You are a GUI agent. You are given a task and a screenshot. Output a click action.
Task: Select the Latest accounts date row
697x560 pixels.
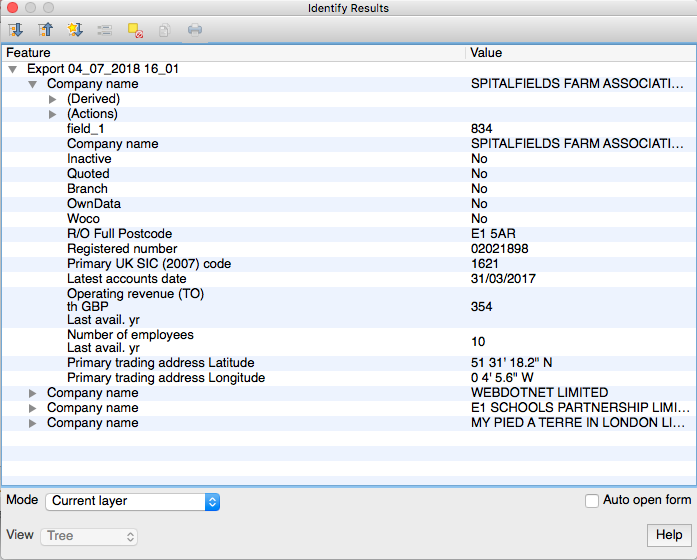coord(349,279)
